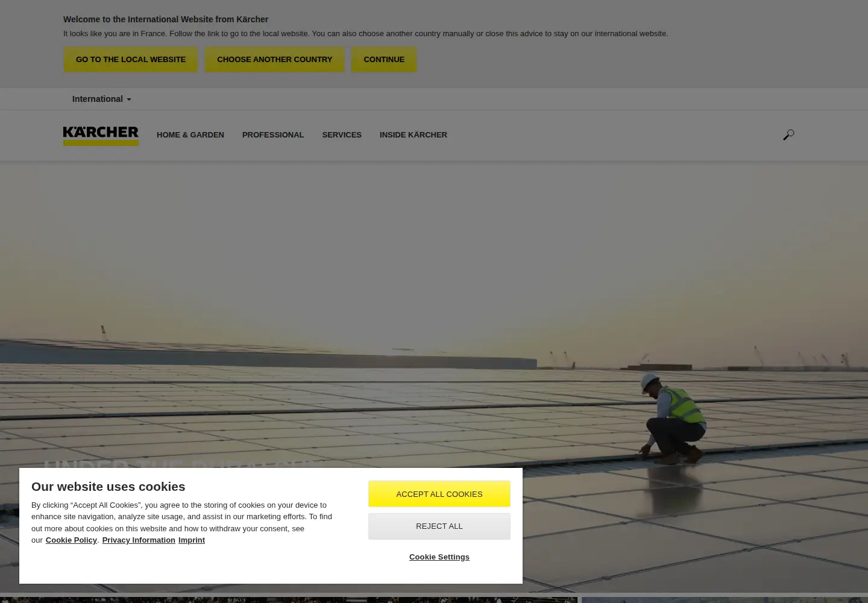Open the Cookie Policy link
Screen dimensions: 868x603
(x=71, y=540)
